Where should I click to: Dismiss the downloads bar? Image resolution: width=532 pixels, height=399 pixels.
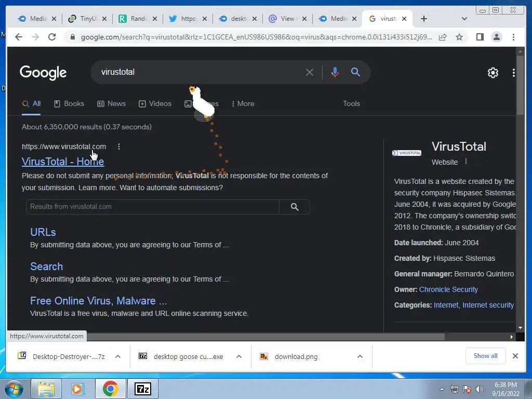tap(515, 356)
